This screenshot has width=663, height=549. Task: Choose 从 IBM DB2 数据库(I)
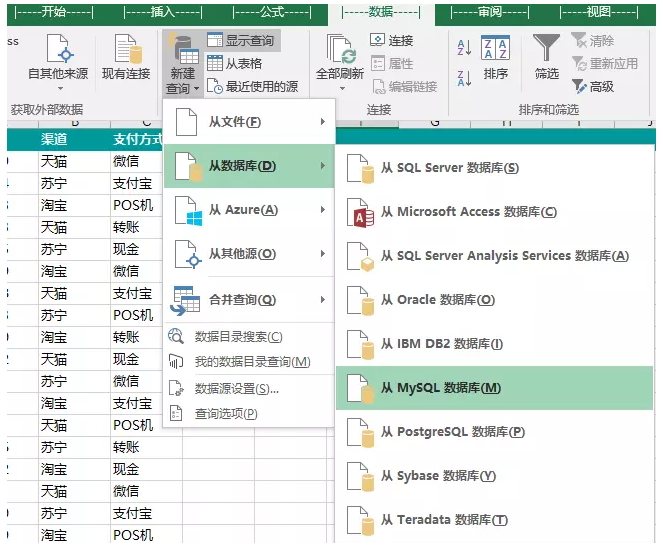point(495,344)
